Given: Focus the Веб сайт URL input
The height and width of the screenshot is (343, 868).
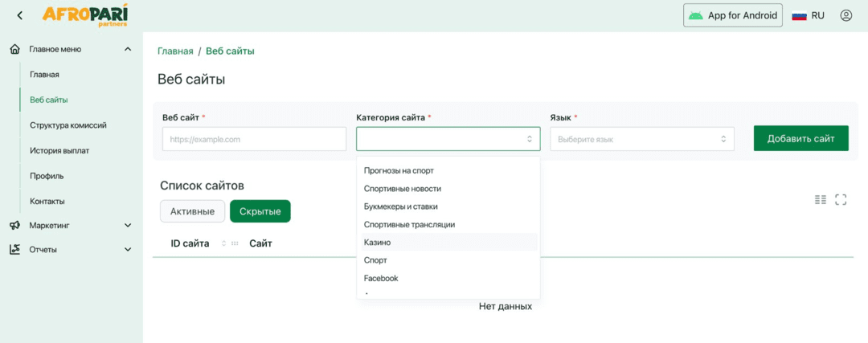Looking at the screenshot, I should click(x=254, y=139).
